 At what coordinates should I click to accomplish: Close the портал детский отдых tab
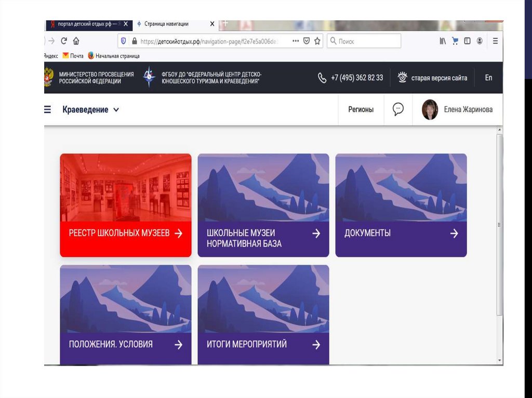126,24
